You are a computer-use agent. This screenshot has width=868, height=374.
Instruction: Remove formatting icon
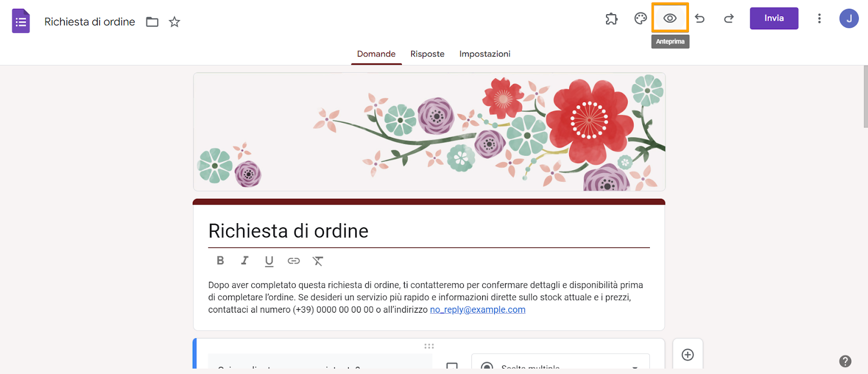point(318,261)
